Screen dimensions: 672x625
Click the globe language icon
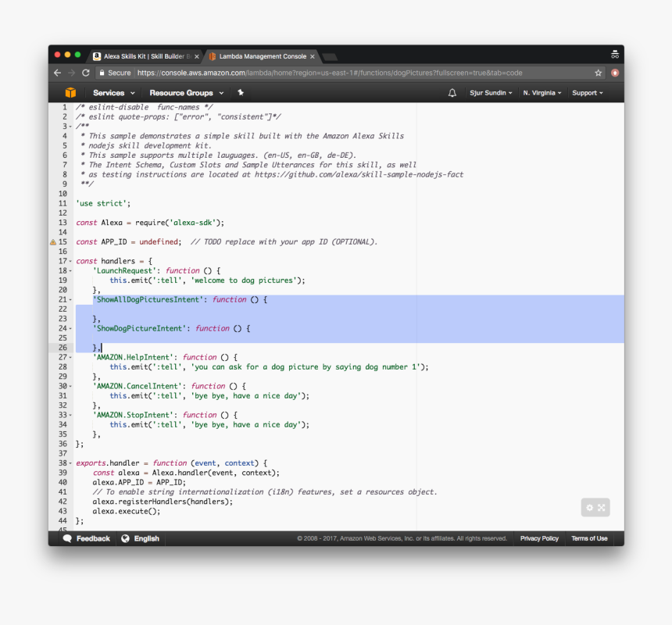click(x=125, y=538)
